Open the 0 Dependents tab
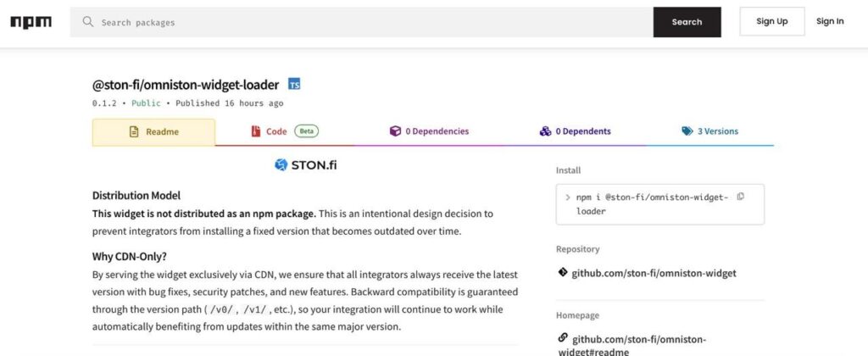This screenshot has width=868, height=356. tap(575, 131)
